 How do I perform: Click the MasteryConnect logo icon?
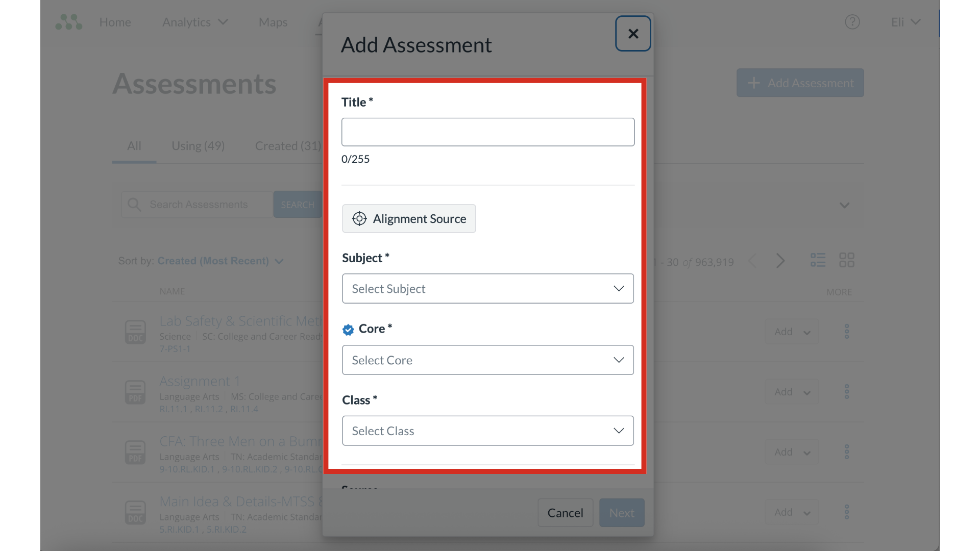(69, 22)
